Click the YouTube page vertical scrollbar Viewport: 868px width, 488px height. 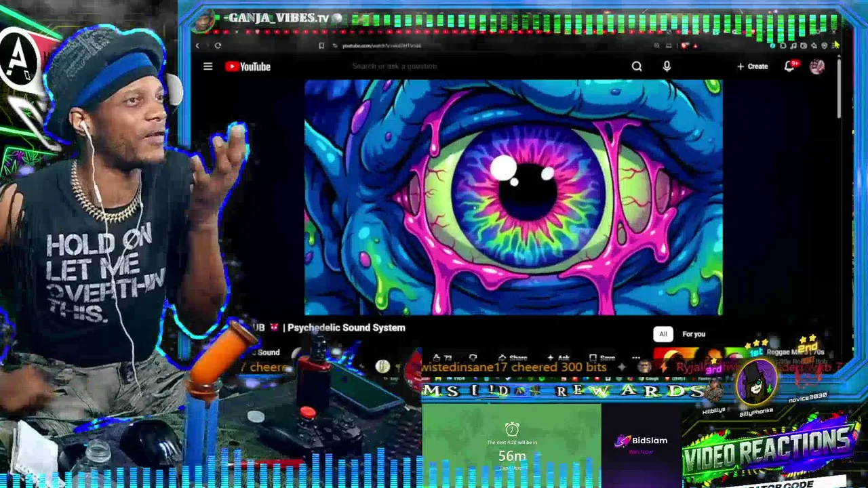tap(840, 88)
